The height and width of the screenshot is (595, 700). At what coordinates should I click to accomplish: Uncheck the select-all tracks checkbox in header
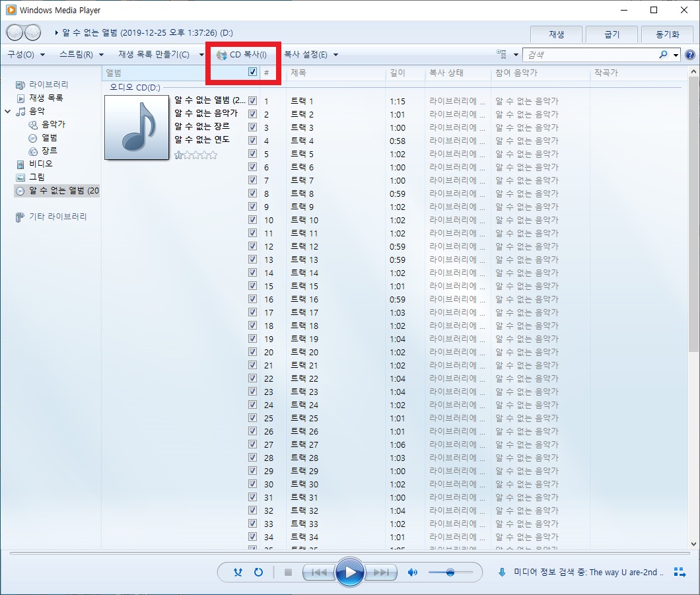tap(253, 71)
